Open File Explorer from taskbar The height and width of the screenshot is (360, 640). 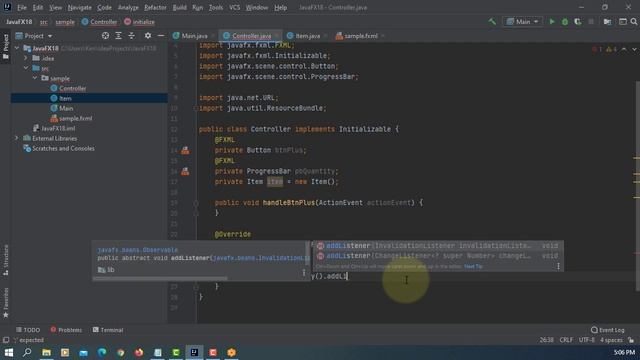tap(46, 352)
